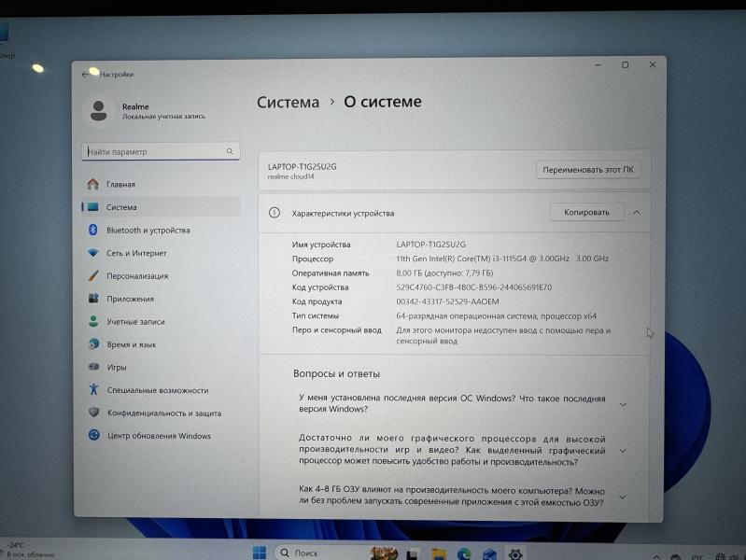This screenshot has height=560, width=746.
Task: Click the Переименовать этот ПК button
Action: (588, 170)
